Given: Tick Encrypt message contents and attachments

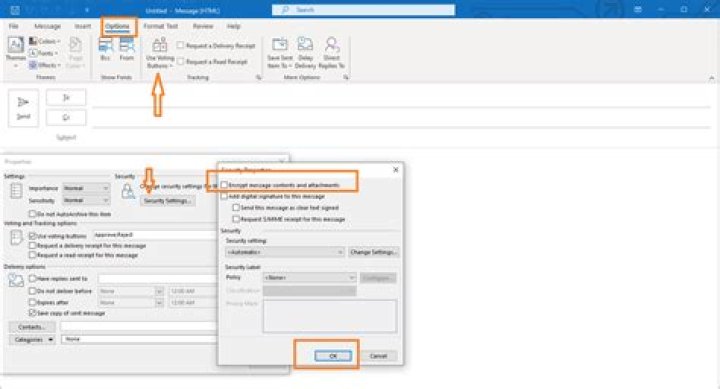Looking at the screenshot, I should pyautogui.click(x=224, y=185).
